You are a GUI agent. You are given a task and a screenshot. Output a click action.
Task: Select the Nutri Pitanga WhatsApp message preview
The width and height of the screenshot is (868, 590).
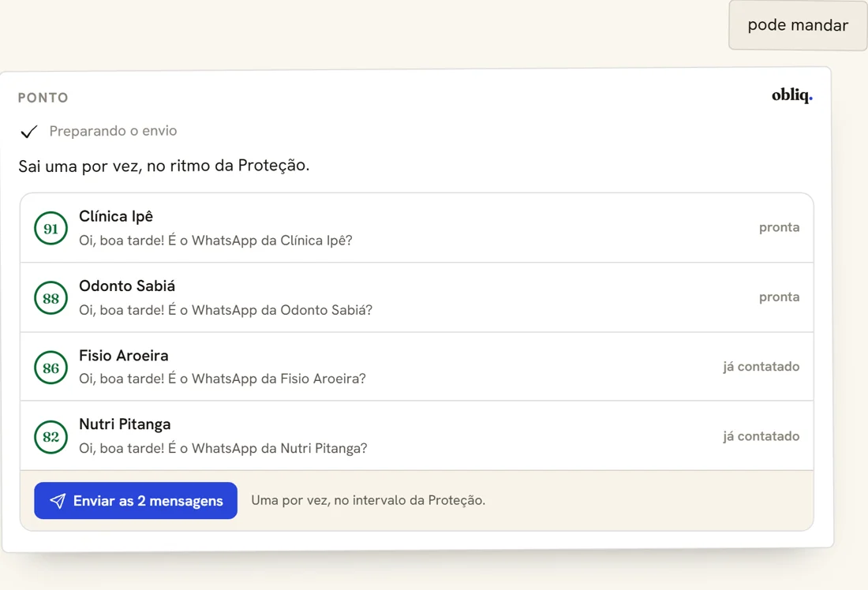[223, 448]
